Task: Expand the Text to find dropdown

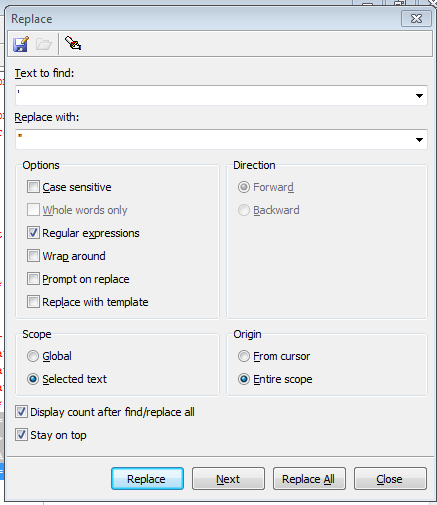Action: (419, 96)
